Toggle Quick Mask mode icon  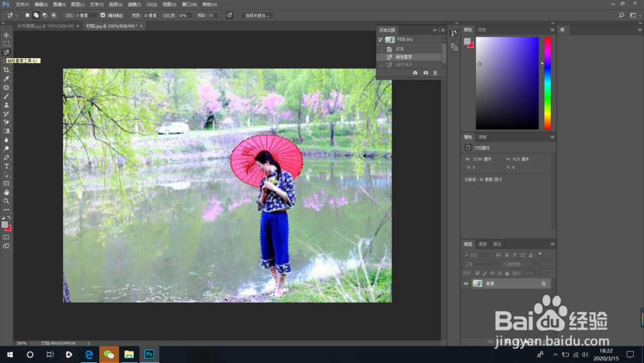[6, 237]
